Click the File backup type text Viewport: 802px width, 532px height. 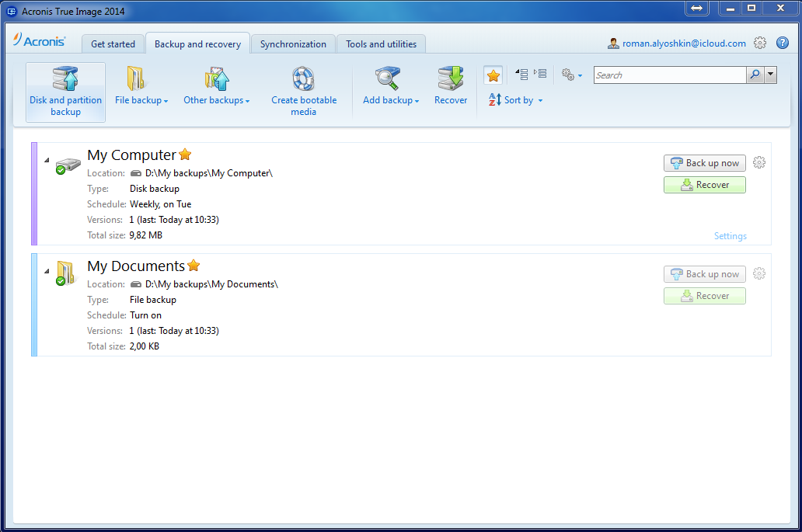click(x=153, y=300)
